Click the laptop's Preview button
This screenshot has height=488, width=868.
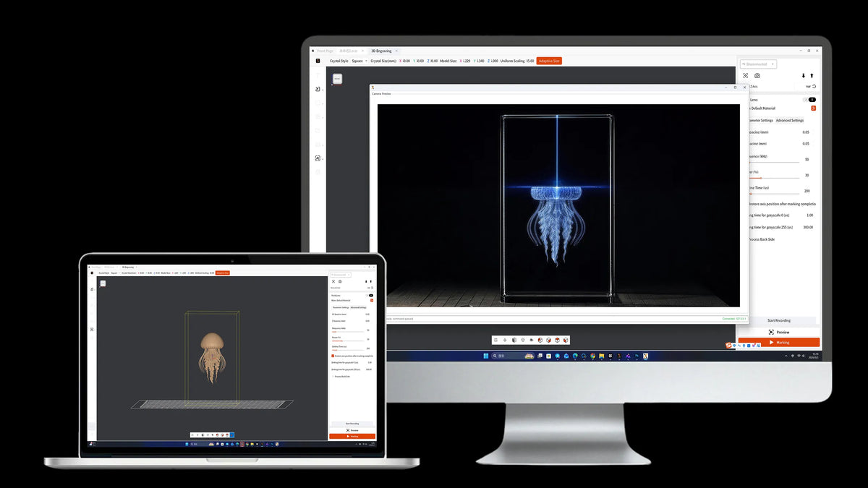point(352,430)
